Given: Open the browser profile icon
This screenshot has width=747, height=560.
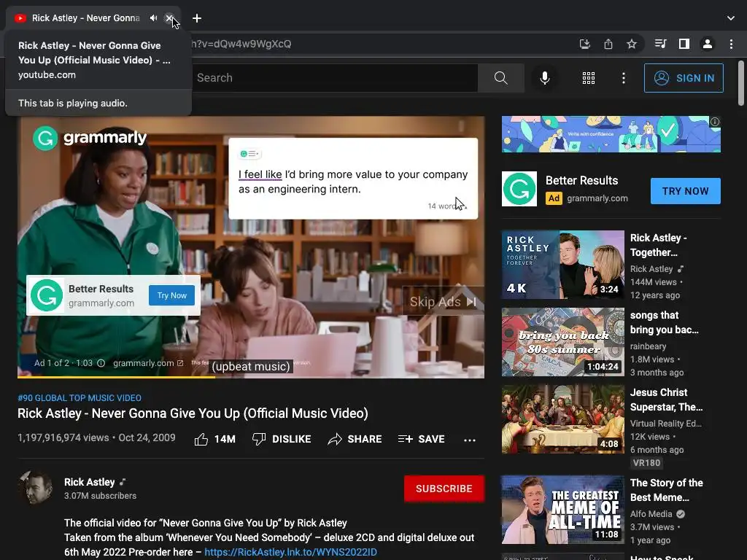Looking at the screenshot, I should pyautogui.click(x=708, y=44).
